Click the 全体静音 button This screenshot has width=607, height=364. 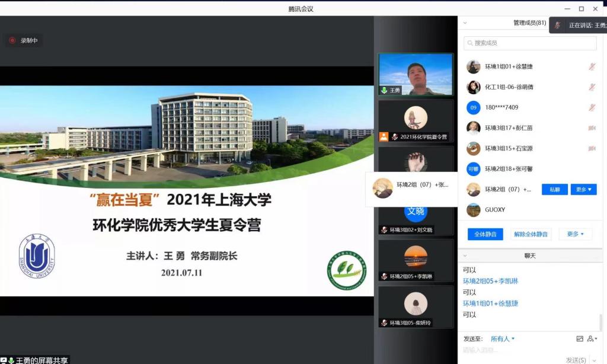(485, 234)
